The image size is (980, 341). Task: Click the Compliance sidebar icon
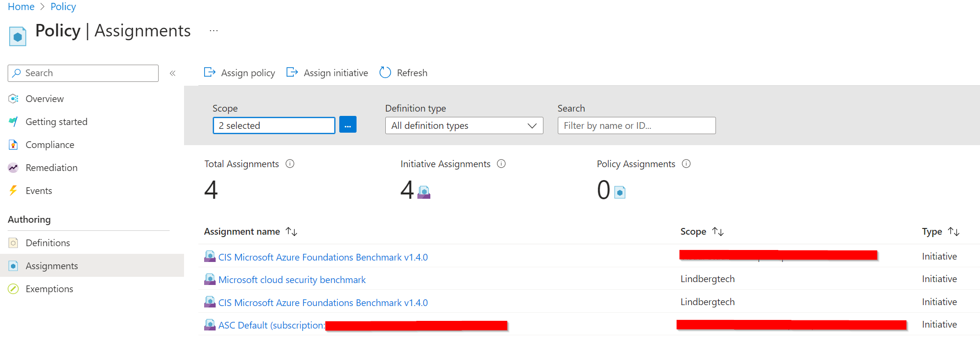[x=13, y=145]
